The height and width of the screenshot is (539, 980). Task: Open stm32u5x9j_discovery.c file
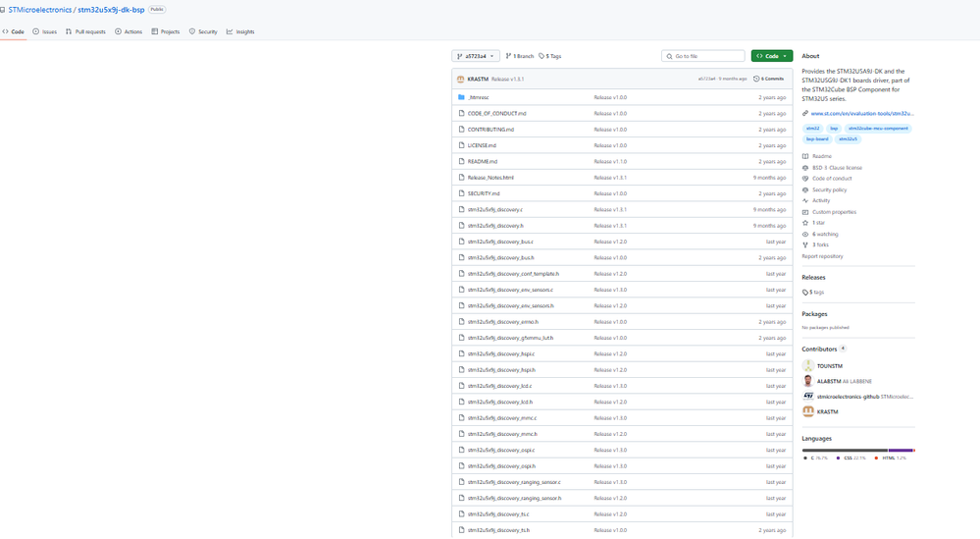click(495, 209)
